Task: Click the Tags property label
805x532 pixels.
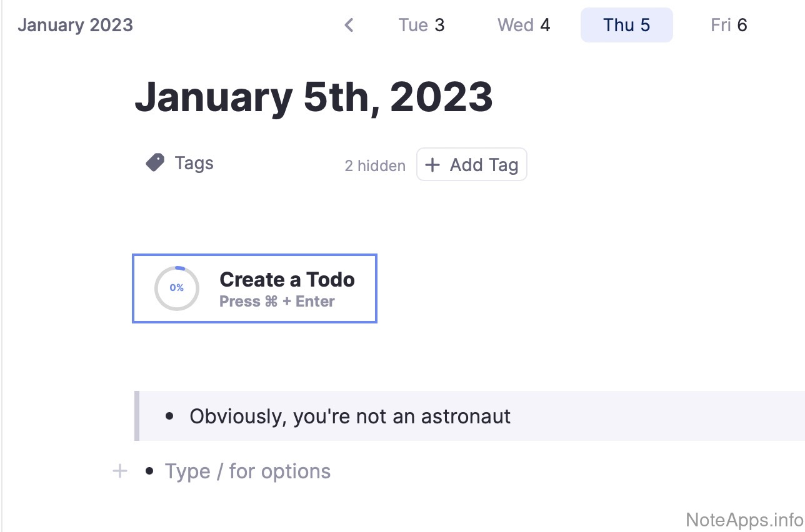Action: coord(194,164)
